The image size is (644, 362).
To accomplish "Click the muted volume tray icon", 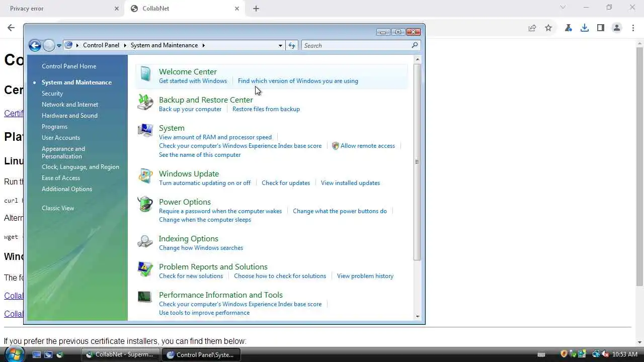I will (605, 354).
